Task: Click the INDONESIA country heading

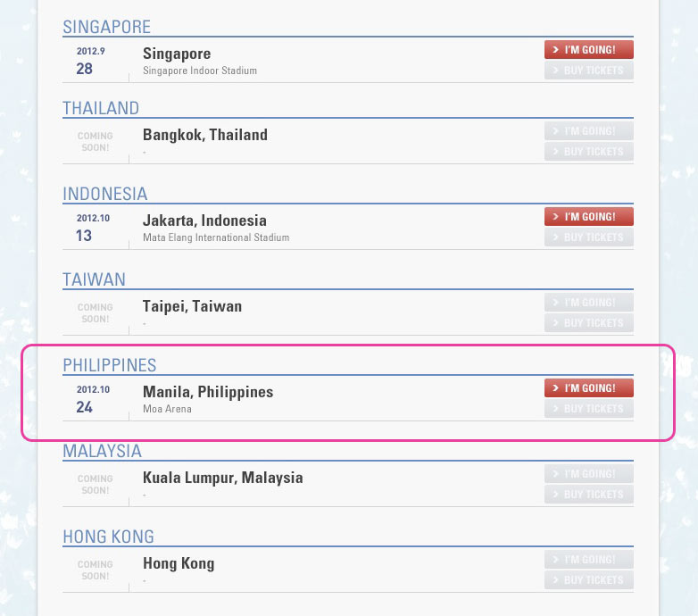Action: (104, 194)
